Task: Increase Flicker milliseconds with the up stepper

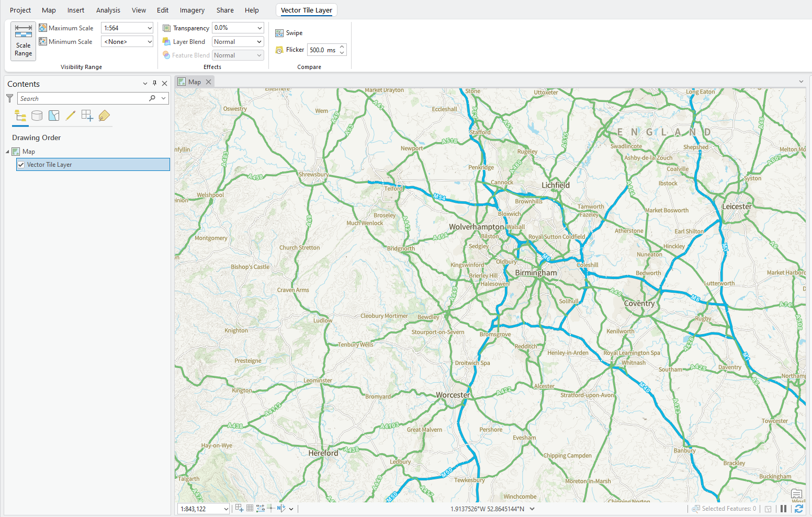Action: tap(342, 47)
